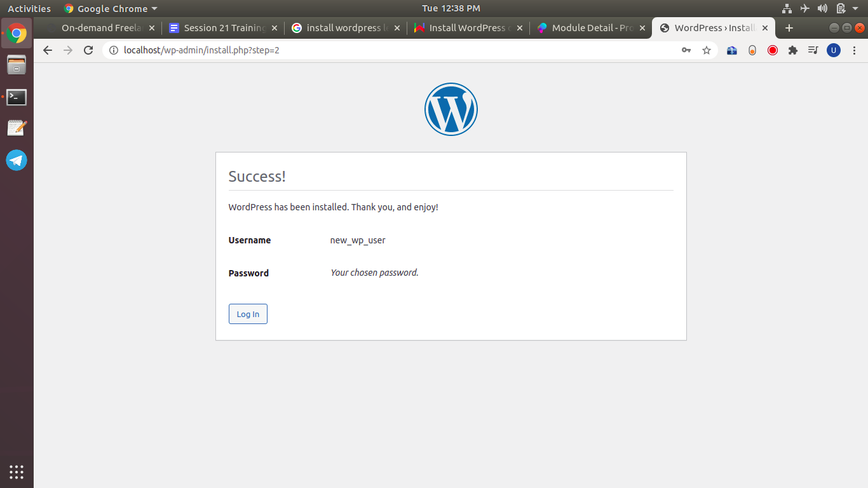
Task: Open the Files manager in dock
Action: coord(17,65)
